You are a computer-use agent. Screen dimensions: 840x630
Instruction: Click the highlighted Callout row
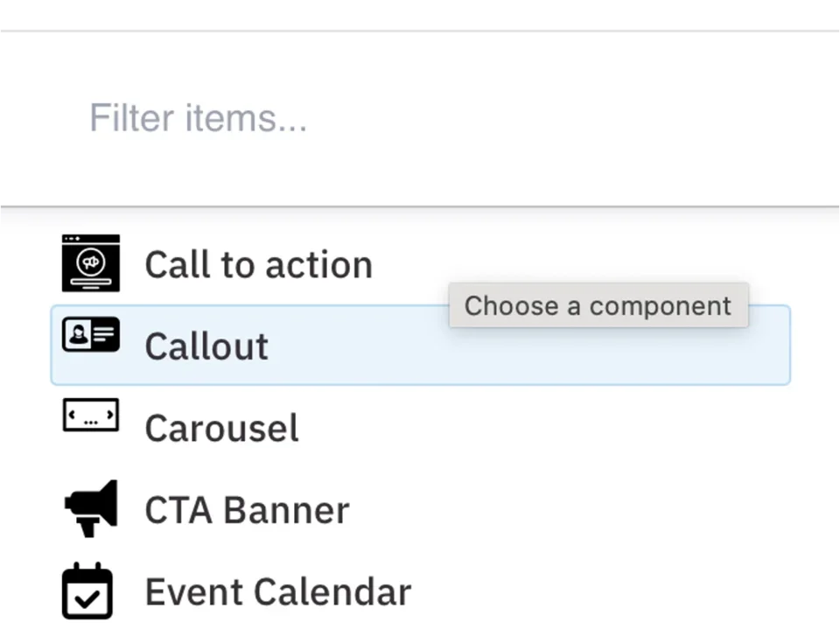pyautogui.click(x=420, y=346)
